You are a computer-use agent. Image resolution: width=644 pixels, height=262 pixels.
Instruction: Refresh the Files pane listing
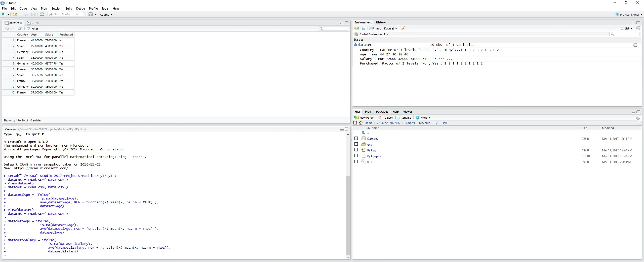[x=638, y=118]
